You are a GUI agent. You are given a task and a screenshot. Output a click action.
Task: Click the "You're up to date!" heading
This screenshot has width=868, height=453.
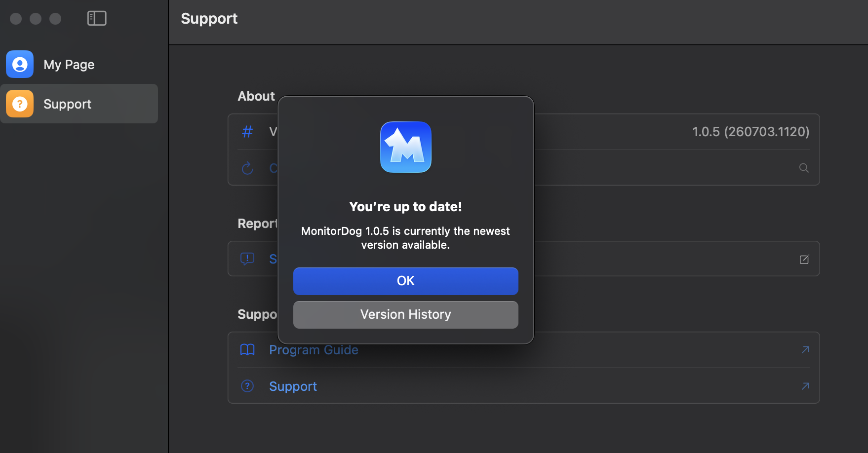tap(405, 207)
